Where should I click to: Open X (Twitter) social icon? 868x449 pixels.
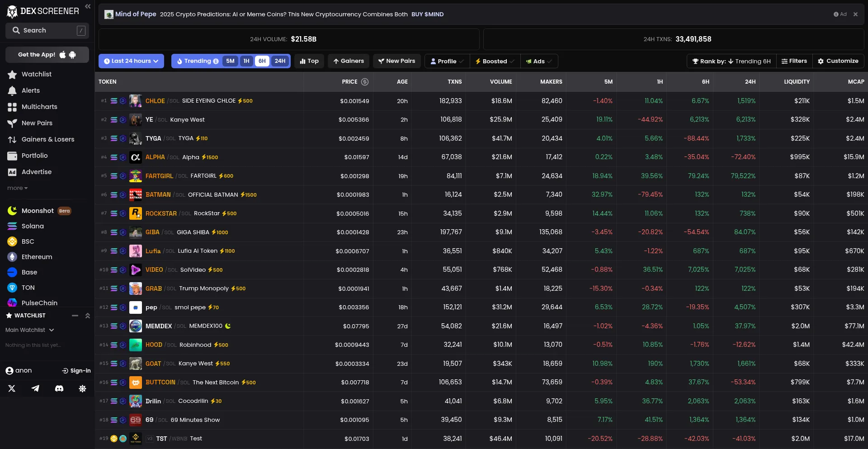pyautogui.click(x=12, y=388)
